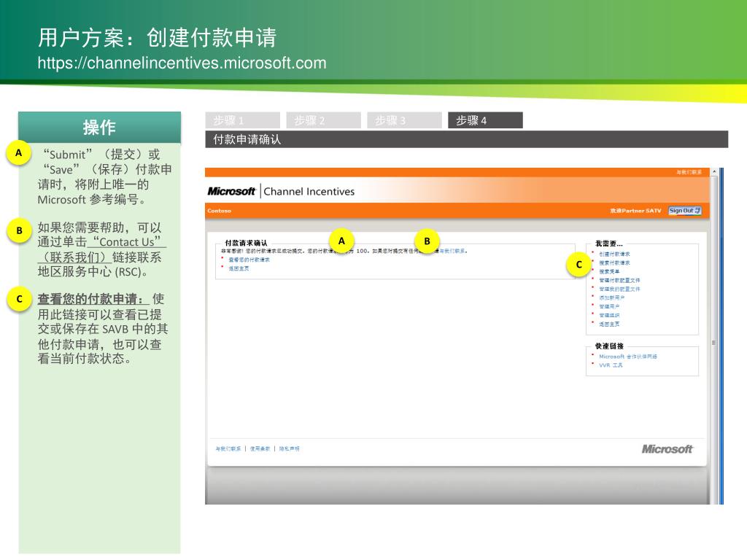Click 查看您的付款请求 in the confirmation box
Image resolution: width=747 pixels, height=560 pixels.
click(249, 260)
